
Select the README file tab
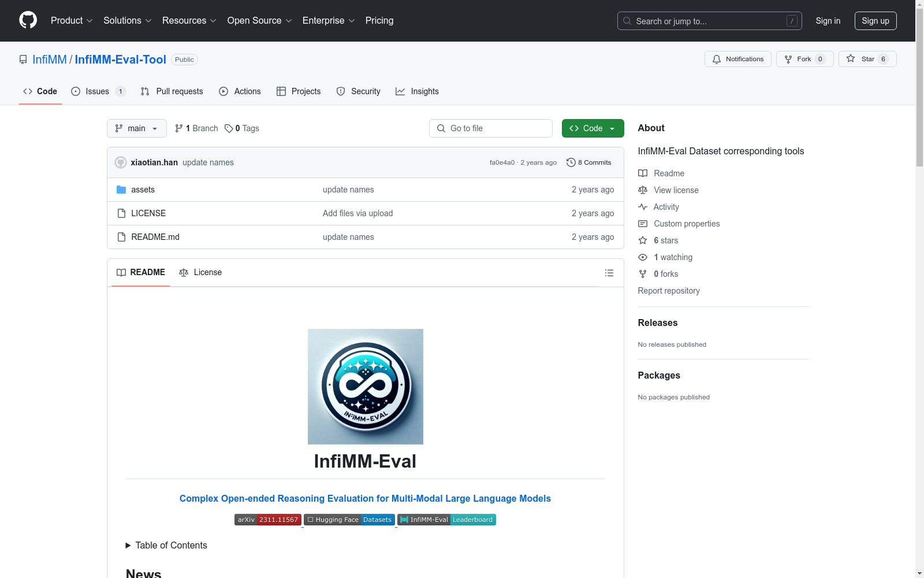click(141, 272)
